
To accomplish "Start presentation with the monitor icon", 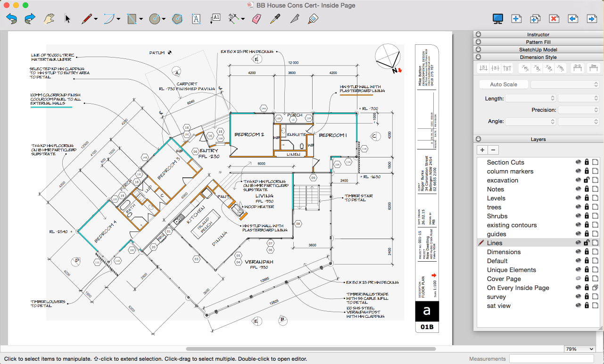I will [497, 19].
